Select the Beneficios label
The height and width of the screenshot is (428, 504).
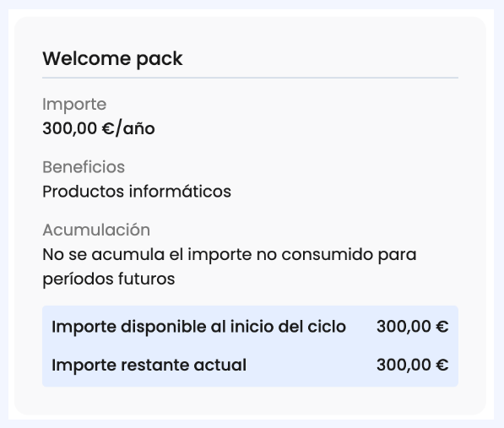click(84, 167)
